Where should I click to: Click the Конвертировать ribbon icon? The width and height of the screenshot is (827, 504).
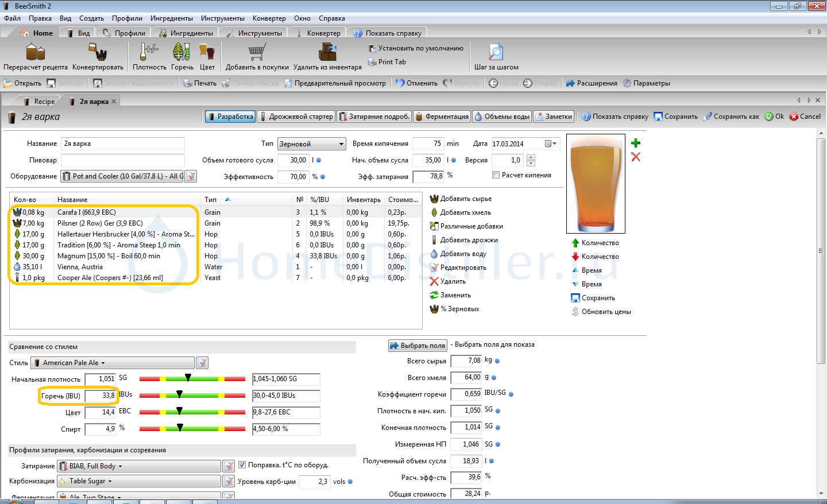[98, 57]
